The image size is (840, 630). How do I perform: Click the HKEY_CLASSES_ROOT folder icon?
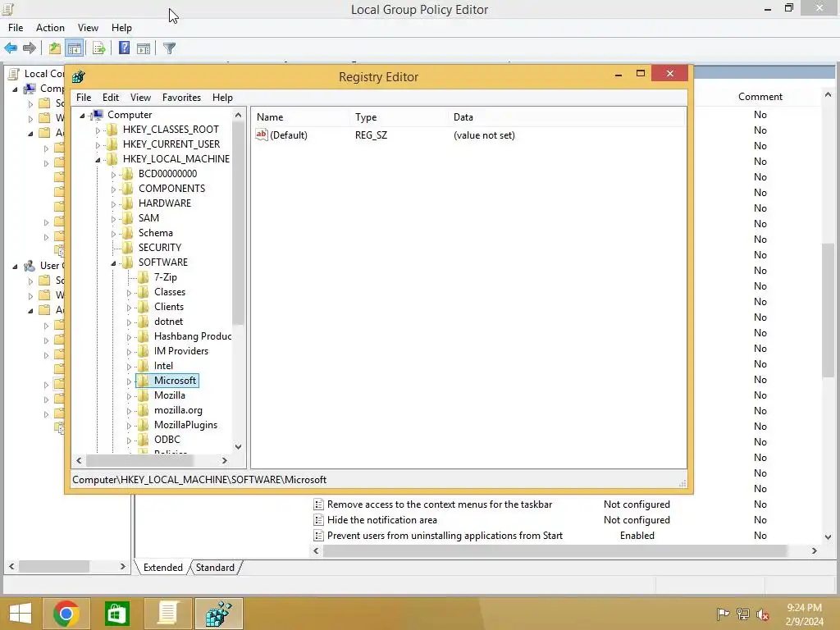112,129
